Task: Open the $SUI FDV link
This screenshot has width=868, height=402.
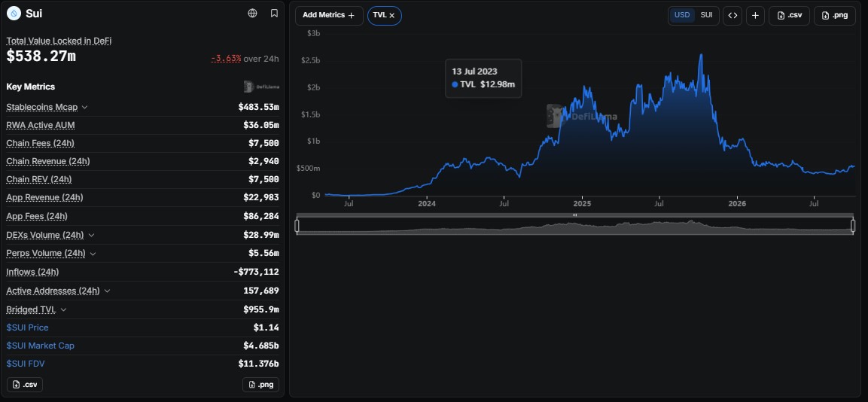Action: click(x=26, y=364)
